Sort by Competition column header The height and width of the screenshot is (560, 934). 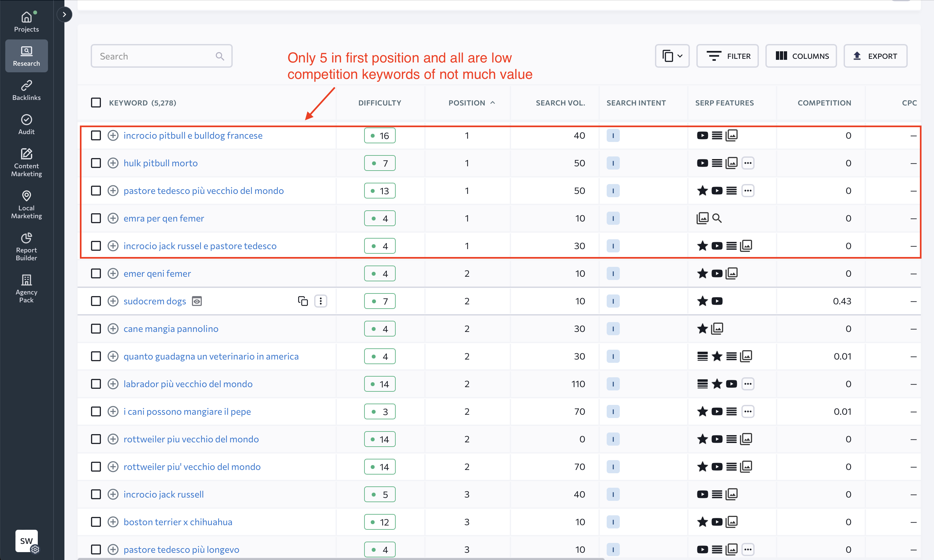click(x=824, y=103)
